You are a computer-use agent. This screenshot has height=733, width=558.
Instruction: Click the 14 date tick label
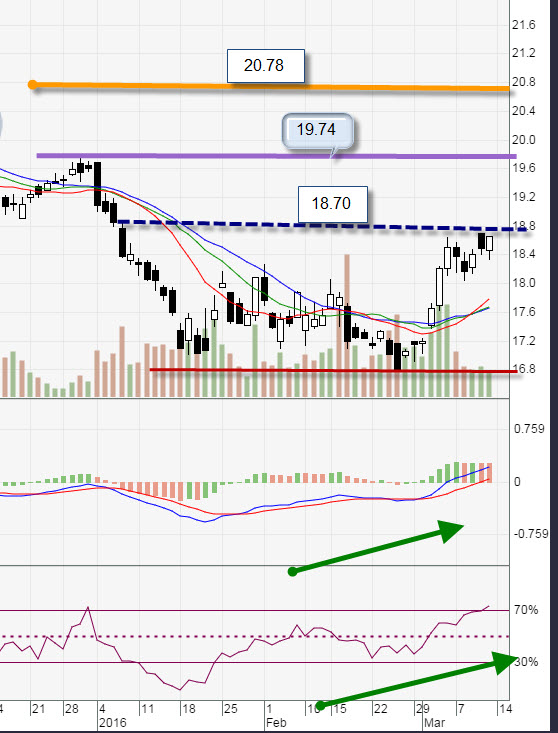point(505,709)
